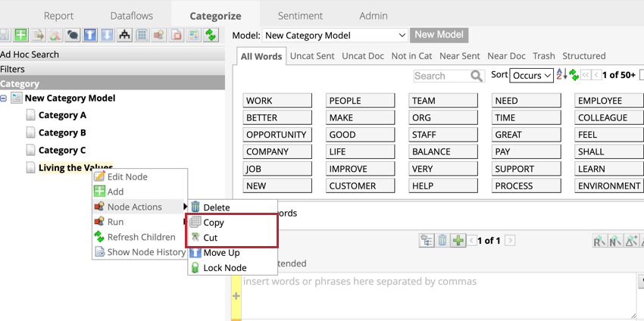
Task: Select Lock Node in the submenu
Action: 224,268
